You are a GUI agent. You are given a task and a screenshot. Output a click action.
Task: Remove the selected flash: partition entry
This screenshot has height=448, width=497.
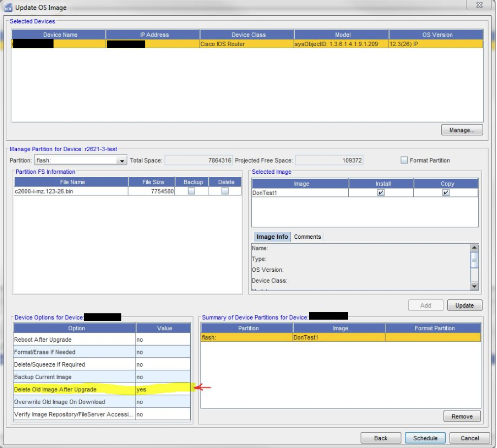pyautogui.click(x=462, y=416)
